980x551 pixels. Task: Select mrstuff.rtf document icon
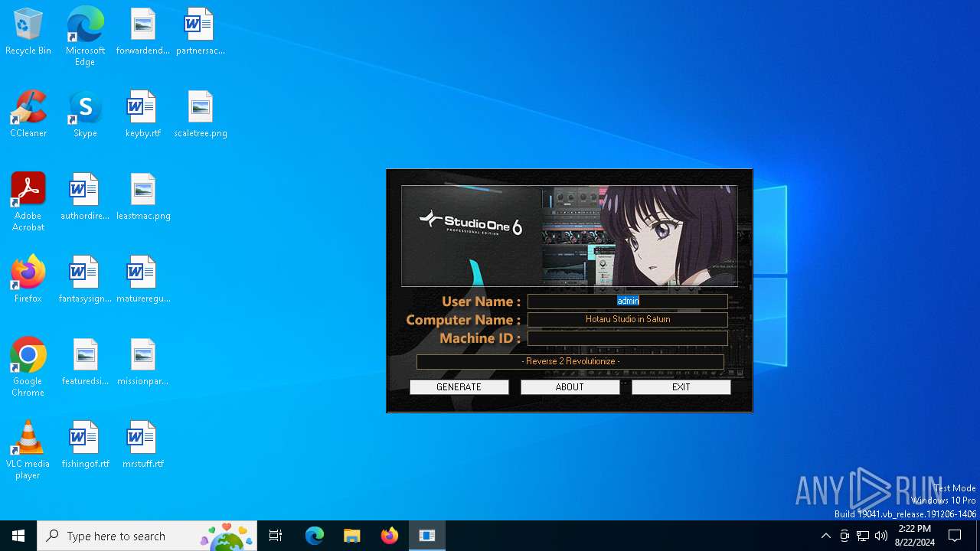click(x=143, y=445)
